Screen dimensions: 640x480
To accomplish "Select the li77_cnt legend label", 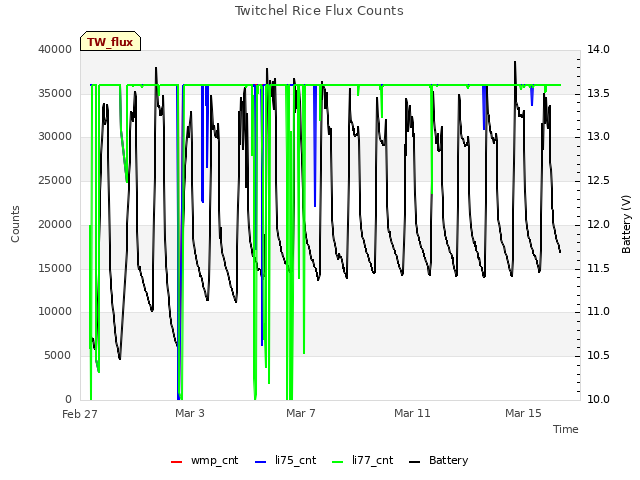I will [373, 460].
